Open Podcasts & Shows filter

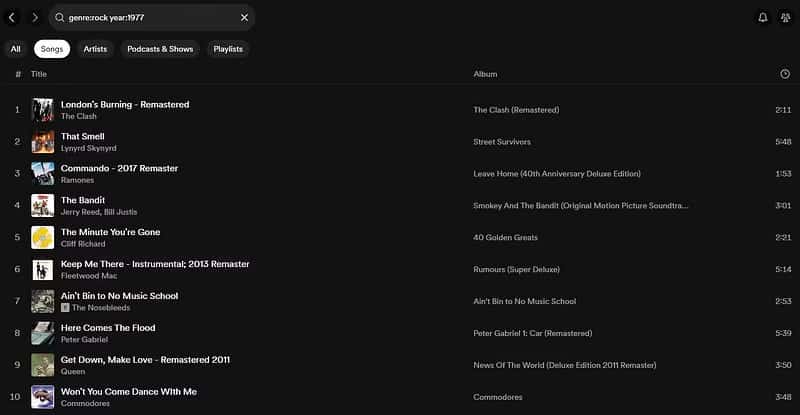tap(160, 49)
